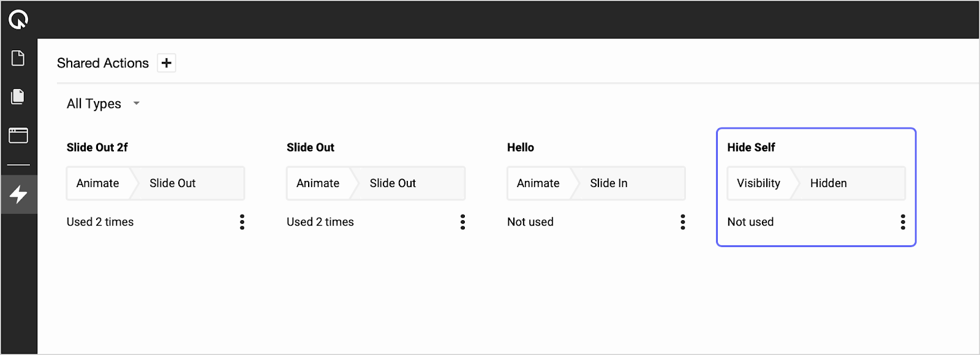
Task: Click the Animate chip in Hello card
Action: pos(538,183)
